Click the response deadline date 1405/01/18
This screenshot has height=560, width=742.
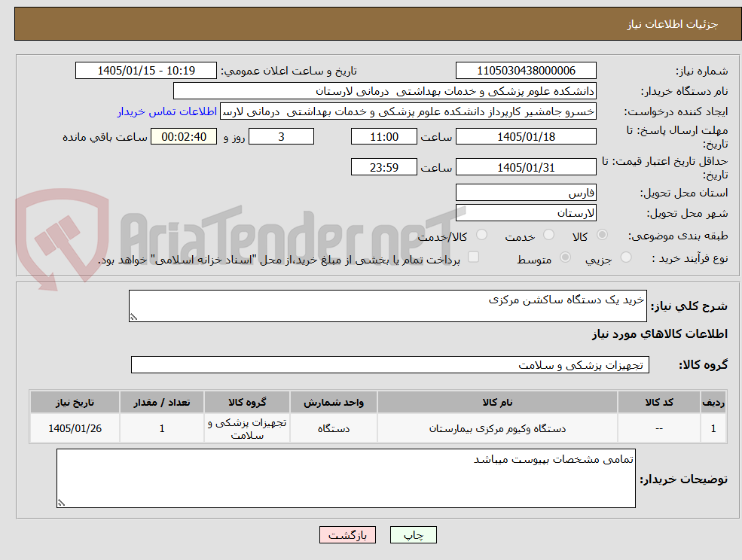[526, 137]
